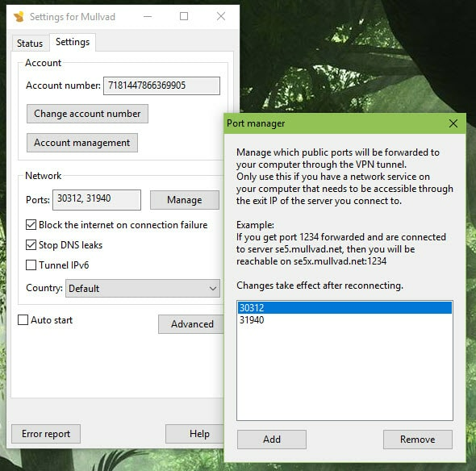
Task: Uncheck the Stop DNS leaks checkbox
Action: click(x=31, y=245)
